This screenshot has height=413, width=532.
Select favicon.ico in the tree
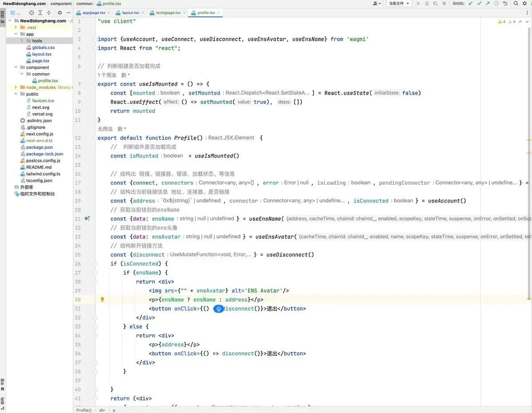[43, 100]
